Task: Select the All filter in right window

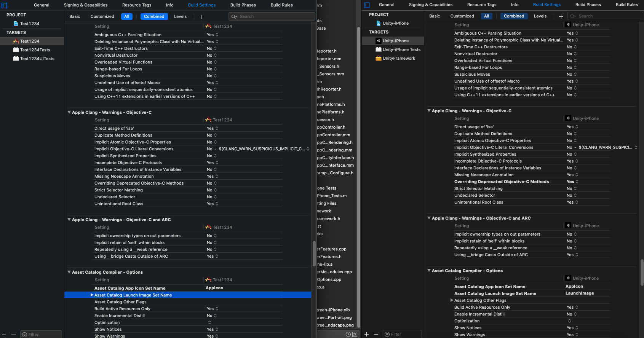Action: [x=487, y=16]
